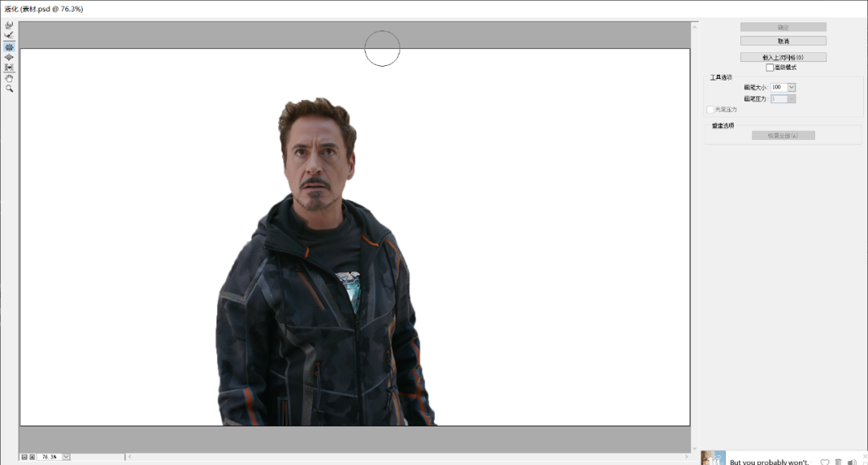Open the 76.3% zoom level dropdown
The height and width of the screenshot is (465, 868).
coord(66,457)
